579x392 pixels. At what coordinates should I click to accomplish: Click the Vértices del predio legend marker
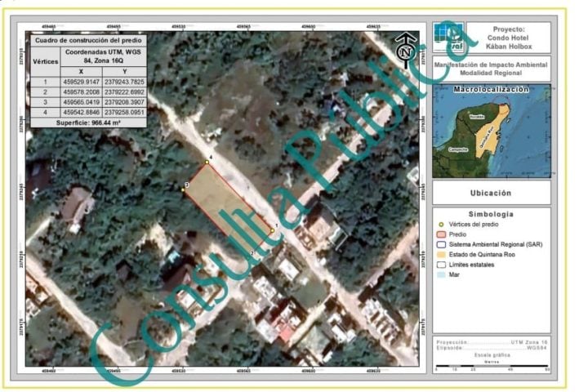point(440,224)
